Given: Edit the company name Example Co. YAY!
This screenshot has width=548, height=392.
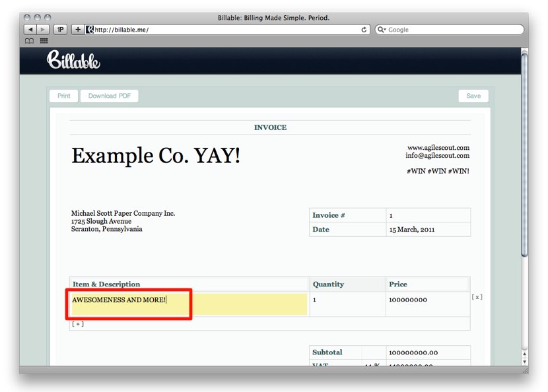Looking at the screenshot, I should (156, 156).
